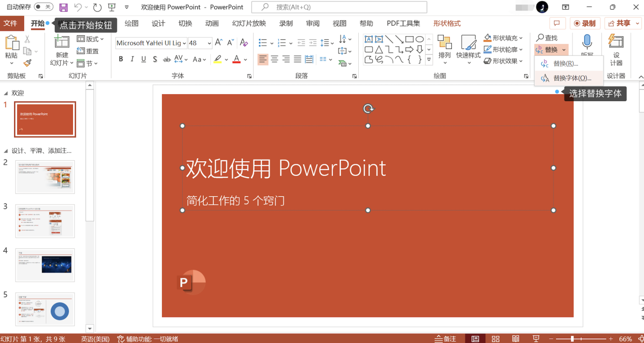Collapse the 欢迎 section in slide panel
The image size is (644, 343).
tap(6, 93)
